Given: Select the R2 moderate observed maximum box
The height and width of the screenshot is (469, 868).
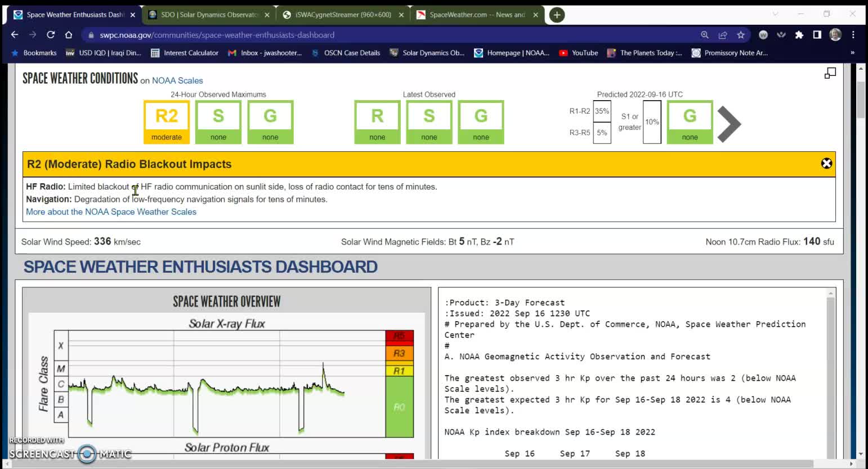Looking at the screenshot, I should pos(167,122).
